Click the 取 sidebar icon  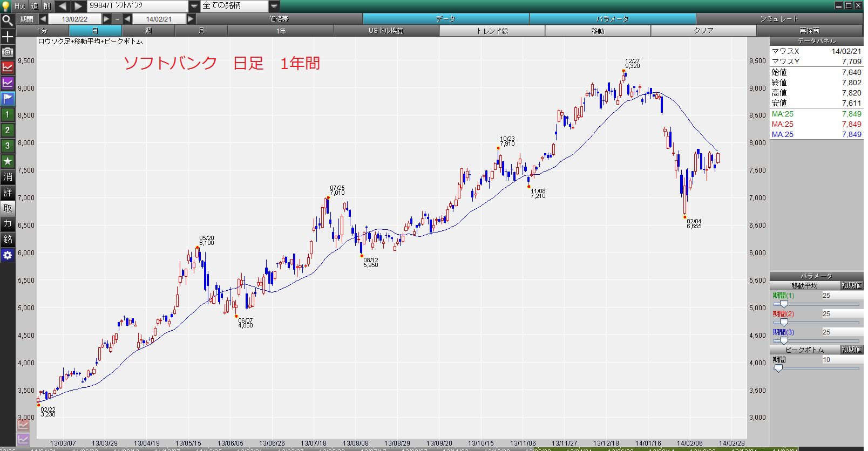tap(8, 208)
